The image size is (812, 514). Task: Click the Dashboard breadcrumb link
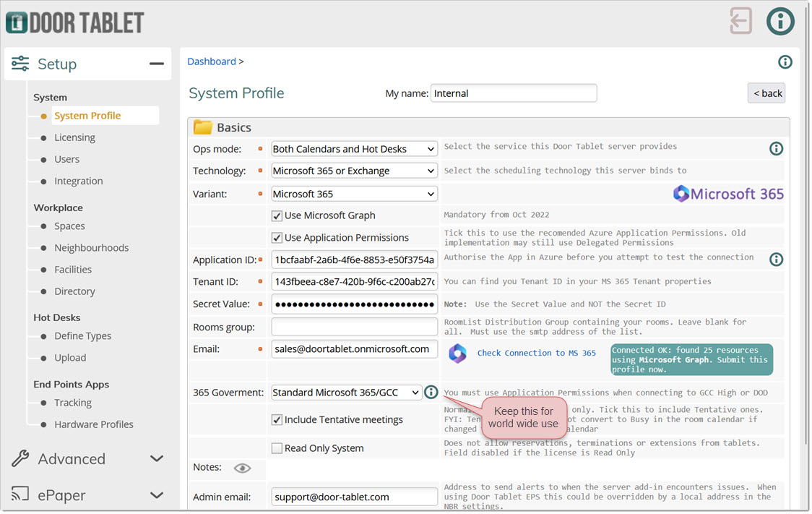coord(211,61)
